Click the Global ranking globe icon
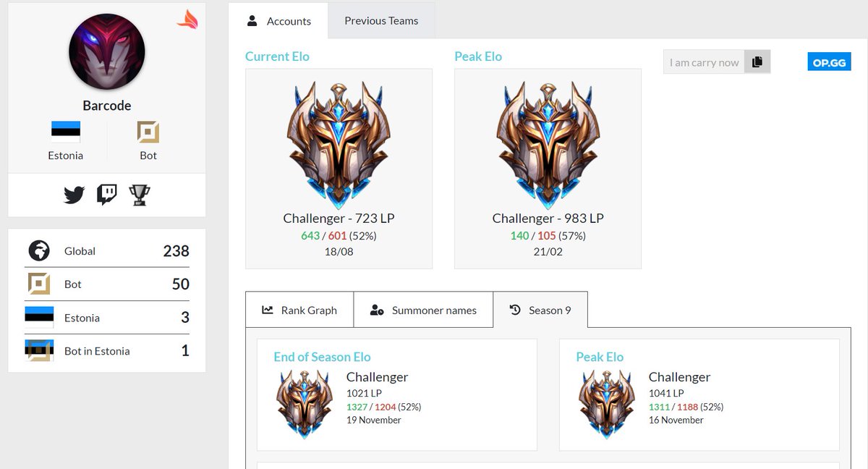 point(38,251)
